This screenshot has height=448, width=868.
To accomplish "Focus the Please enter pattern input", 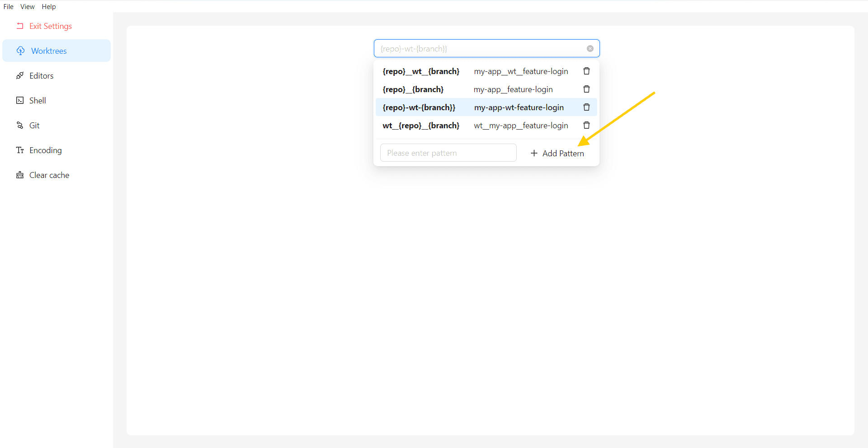I will (448, 153).
